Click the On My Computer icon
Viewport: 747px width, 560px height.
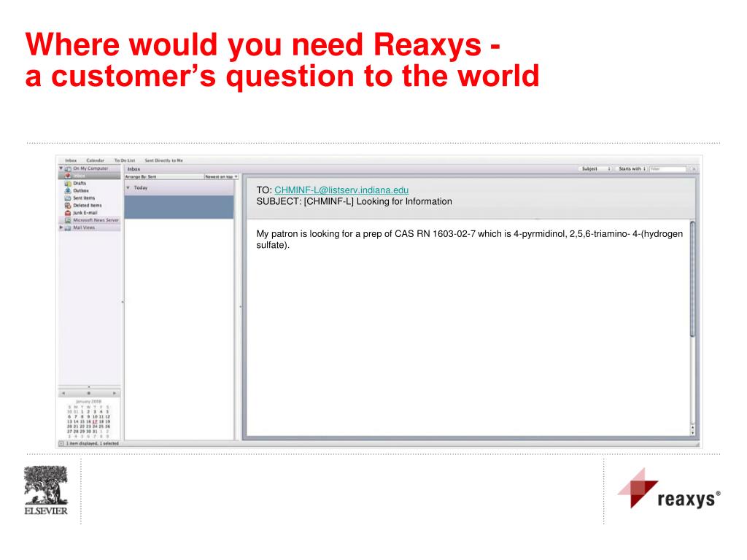click(68, 168)
